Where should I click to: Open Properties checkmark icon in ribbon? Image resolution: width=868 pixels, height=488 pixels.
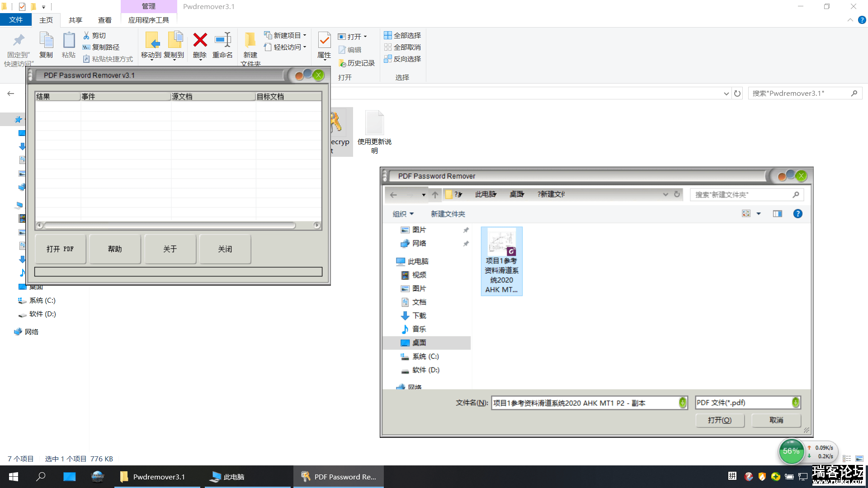[324, 40]
